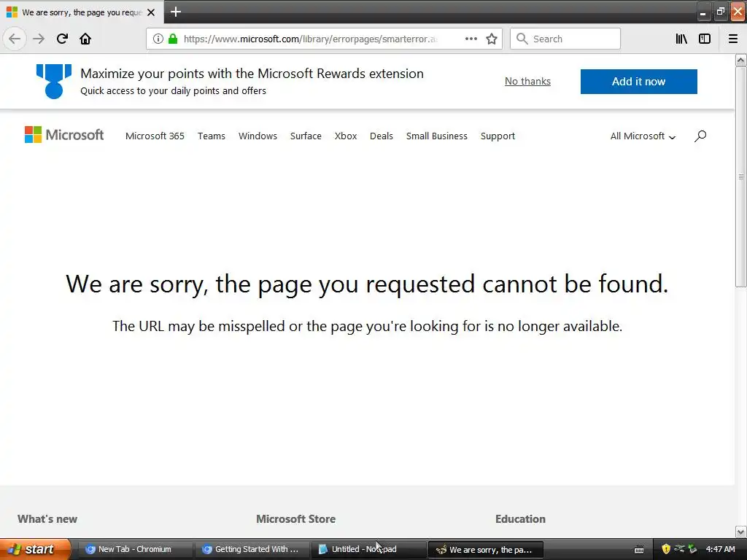
Task: Click the What's new footer heading
Action: [47, 519]
